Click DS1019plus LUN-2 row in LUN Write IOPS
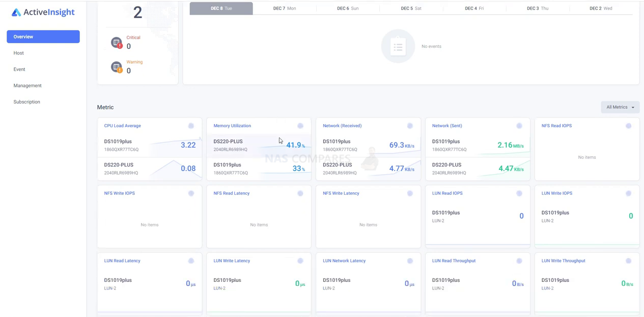Image resolution: width=644 pixels, height=317 pixels. click(x=587, y=216)
